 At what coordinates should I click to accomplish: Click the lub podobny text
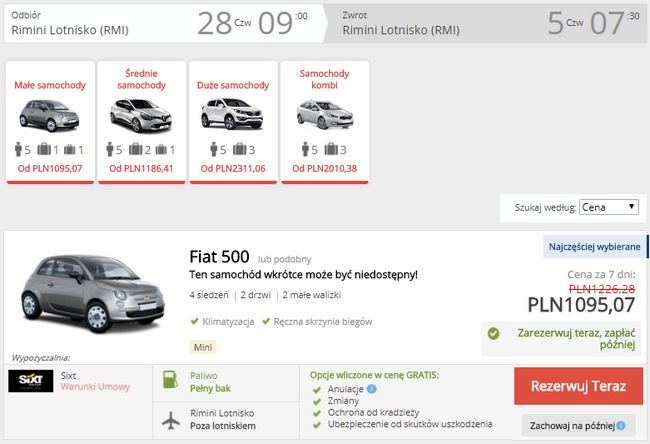click(284, 259)
